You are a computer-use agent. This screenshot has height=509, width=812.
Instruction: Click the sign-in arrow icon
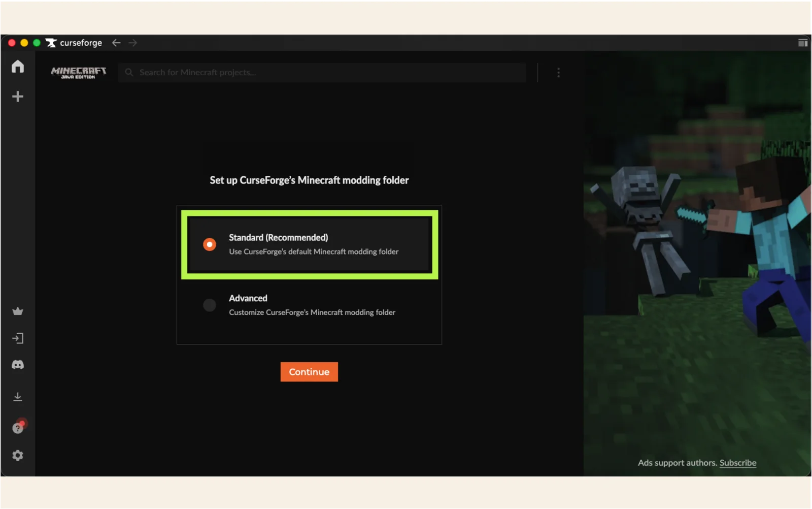point(18,338)
